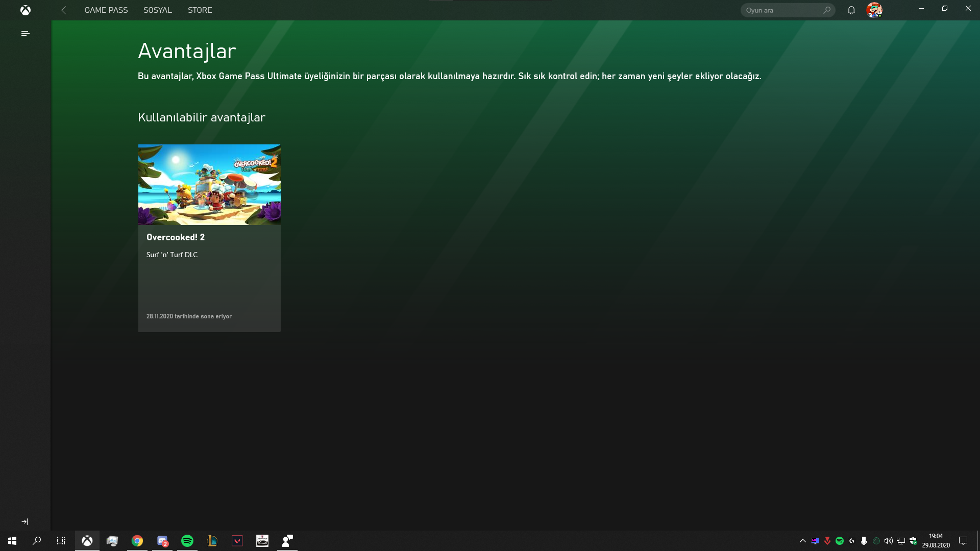Open the Windows Start menu
The height and width of the screenshot is (551, 980).
tap(12, 541)
